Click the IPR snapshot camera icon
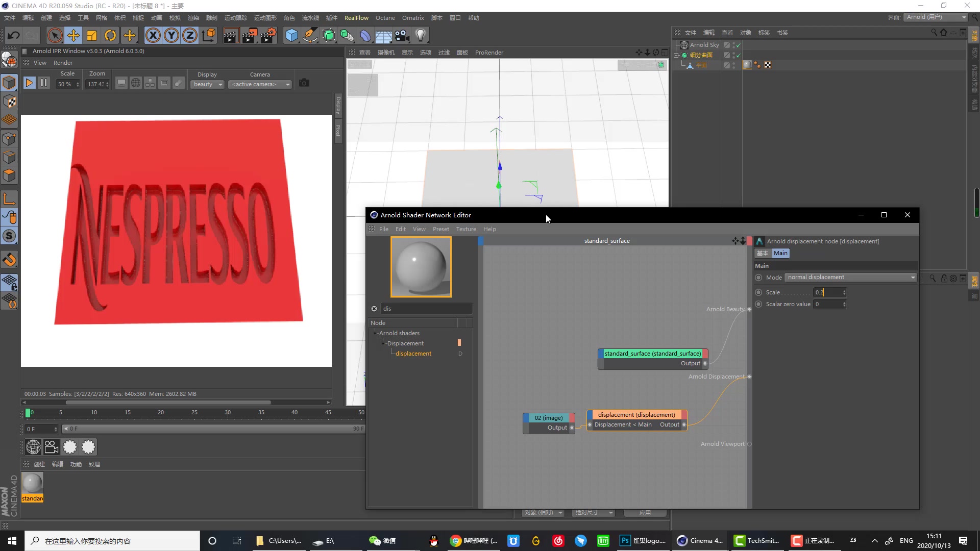 (304, 83)
